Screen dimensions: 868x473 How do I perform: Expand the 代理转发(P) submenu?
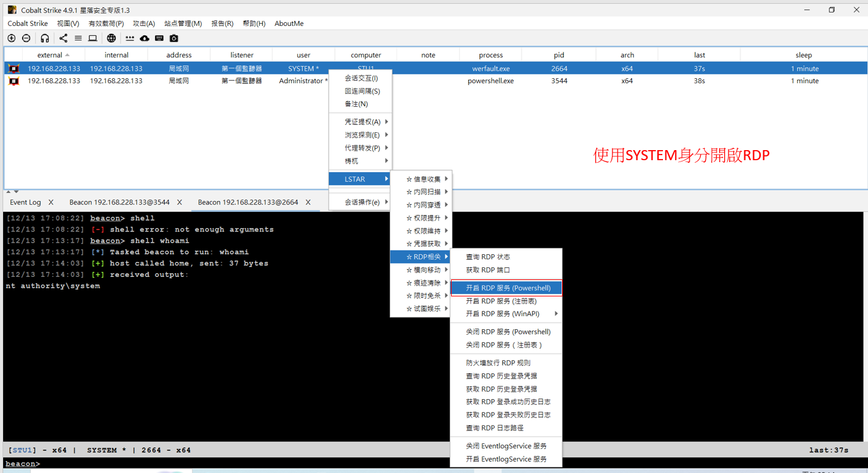360,148
